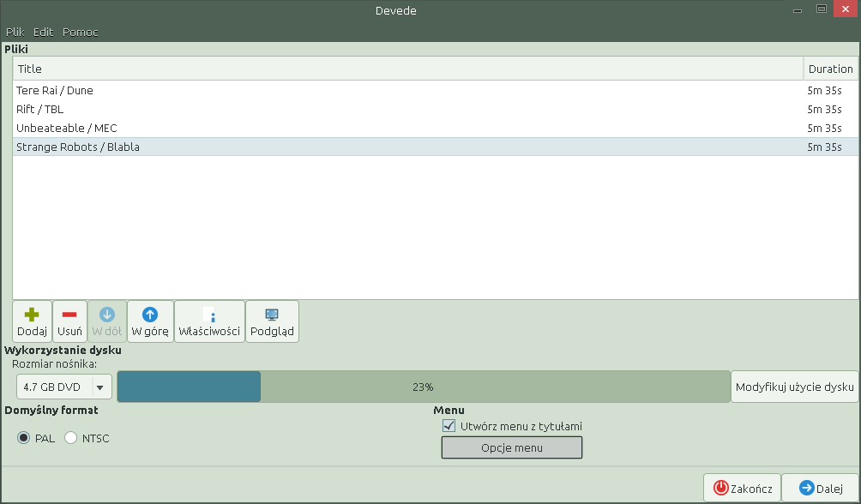Screen dimensions: 861x504
Task: Select the 'Tere Rai / Dune' row
Action: 435,91
